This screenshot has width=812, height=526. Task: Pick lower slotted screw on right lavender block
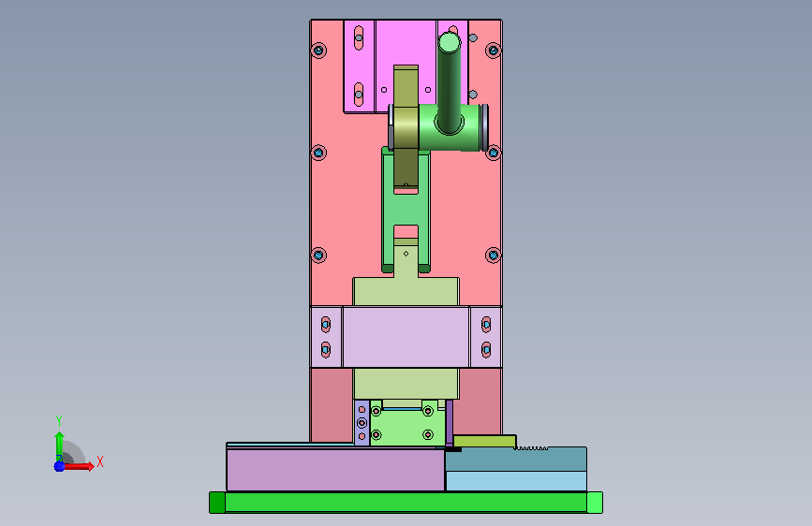pyautogui.click(x=486, y=350)
